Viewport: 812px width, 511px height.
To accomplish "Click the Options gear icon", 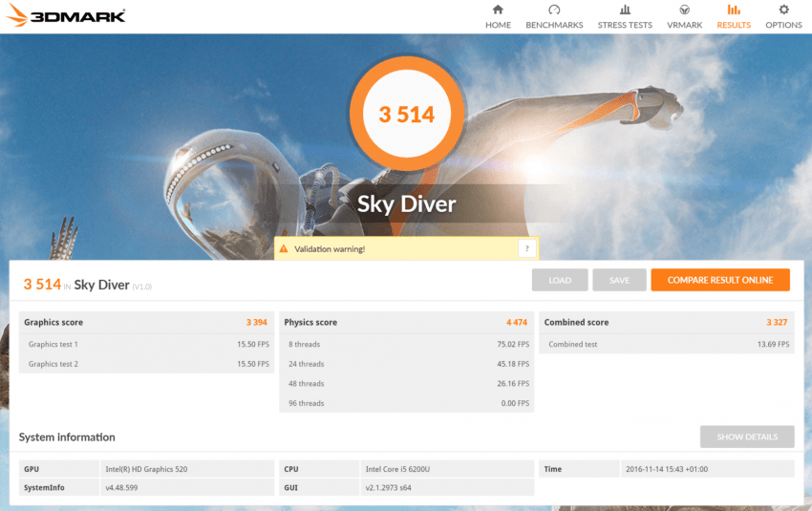I will pos(784,10).
